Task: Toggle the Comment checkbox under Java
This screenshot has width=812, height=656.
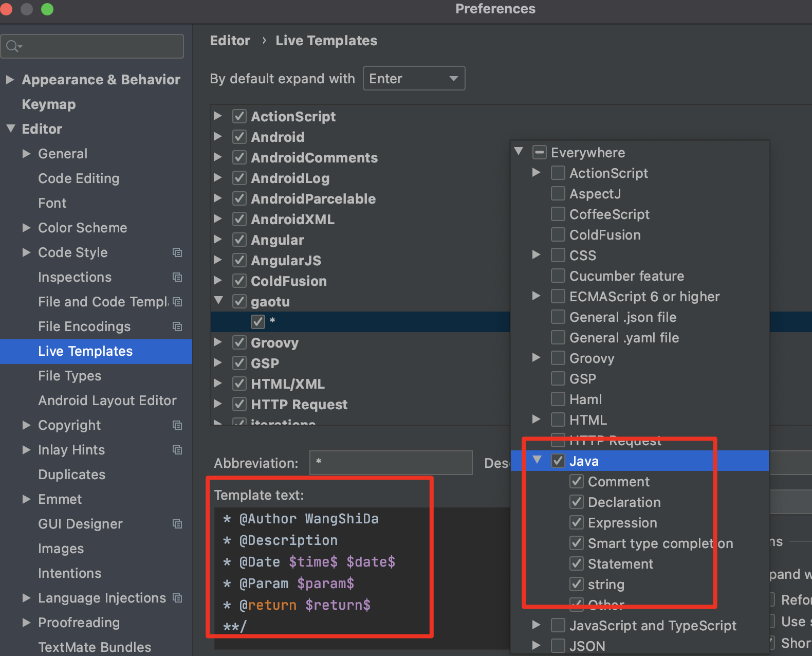Action: [577, 482]
